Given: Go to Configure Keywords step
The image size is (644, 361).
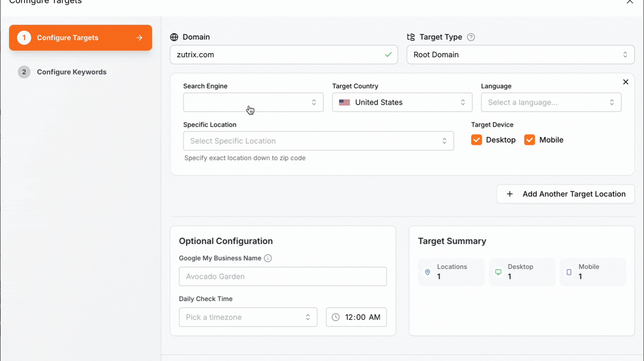Looking at the screenshot, I should tap(72, 72).
